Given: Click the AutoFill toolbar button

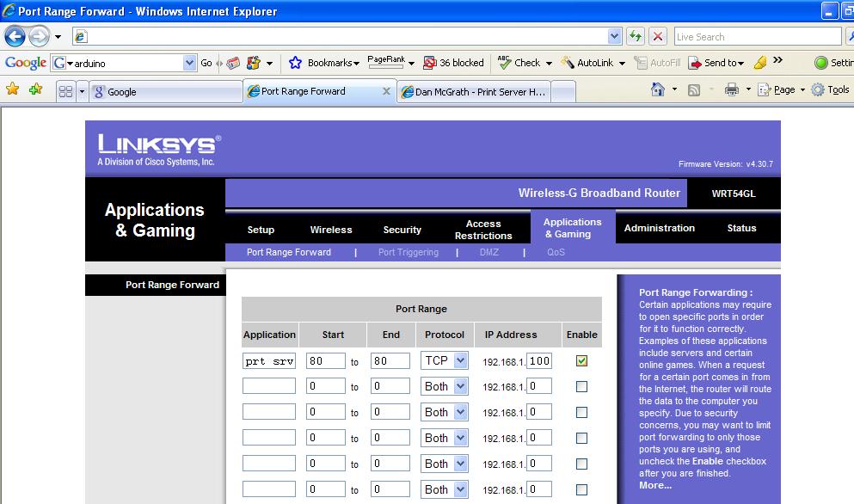Looking at the screenshot, I should [x=657, y=63].
